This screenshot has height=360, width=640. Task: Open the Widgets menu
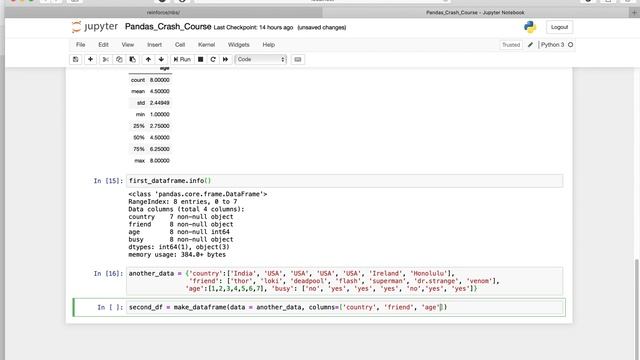(x=238, y=44)
